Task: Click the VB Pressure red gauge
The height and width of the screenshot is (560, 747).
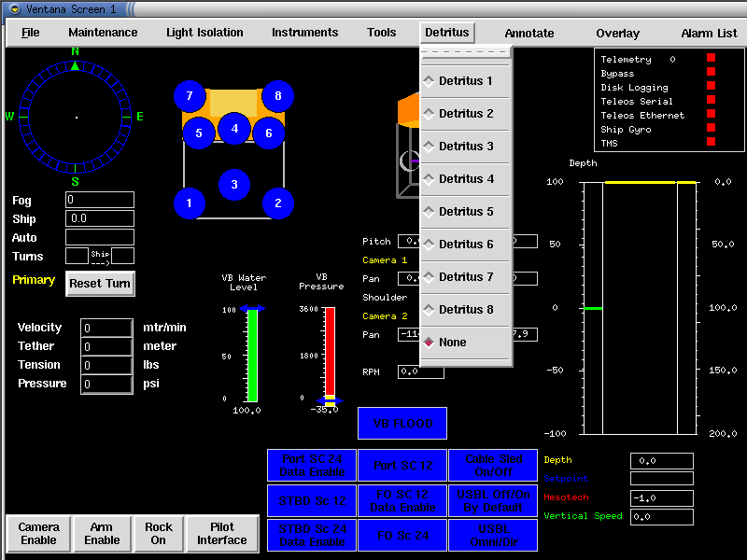Action: click(x=330, y=355)
